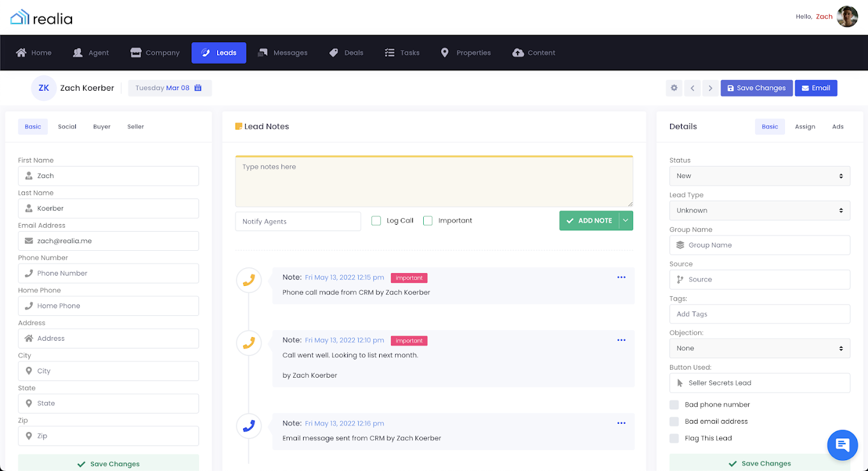Open the Status dropdown showing New

759,176
